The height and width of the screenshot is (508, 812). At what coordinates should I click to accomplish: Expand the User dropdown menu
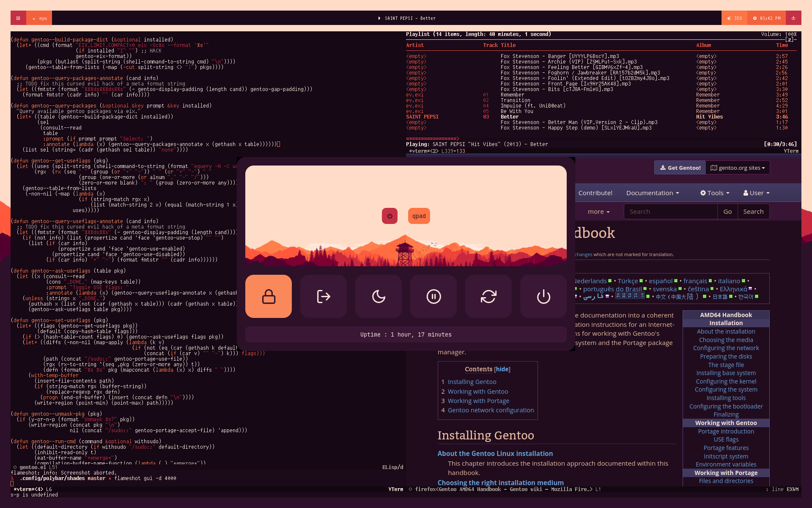[757, 193]
